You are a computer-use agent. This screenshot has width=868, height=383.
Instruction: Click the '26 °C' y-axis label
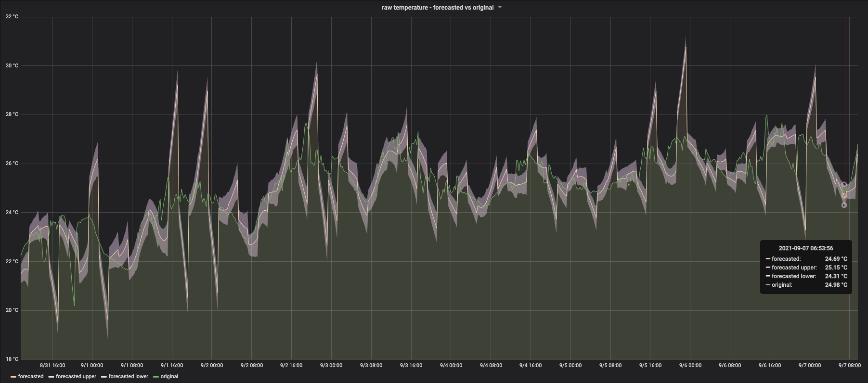click(12, 164)
